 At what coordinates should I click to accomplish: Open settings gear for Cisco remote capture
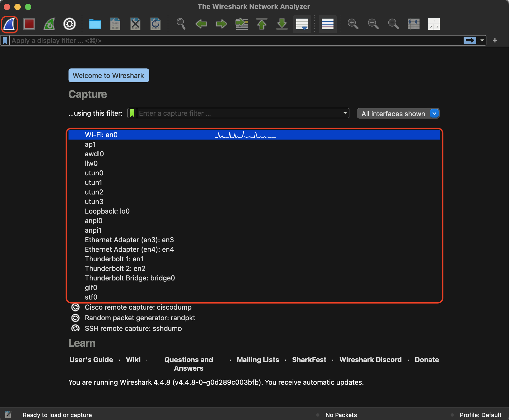[x=75, y=307]
